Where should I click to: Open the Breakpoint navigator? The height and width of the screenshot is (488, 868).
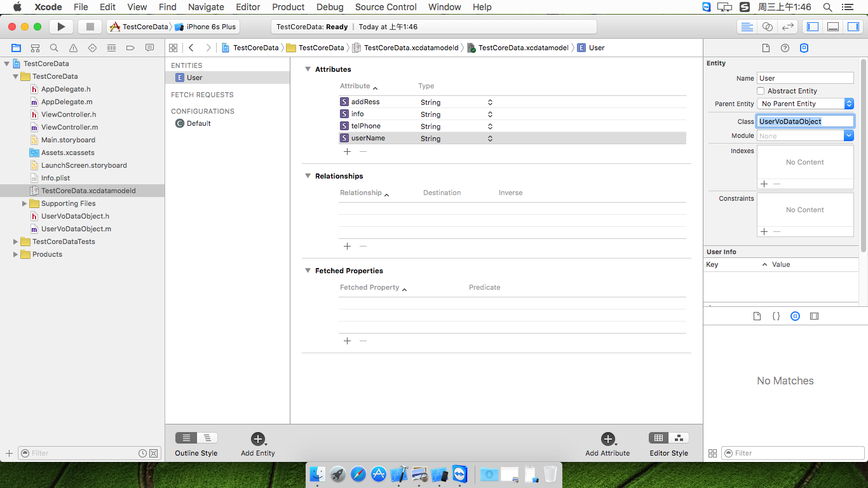(x=130, y=48)
